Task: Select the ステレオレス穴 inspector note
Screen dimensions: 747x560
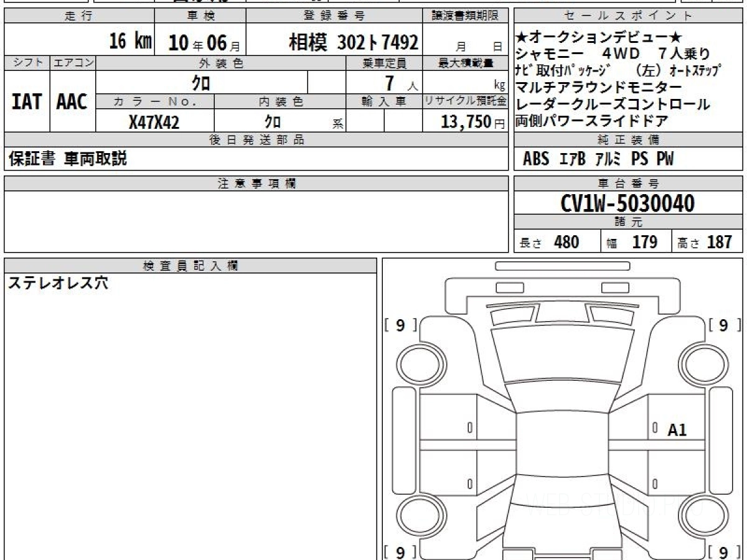Action: [58, 284]
